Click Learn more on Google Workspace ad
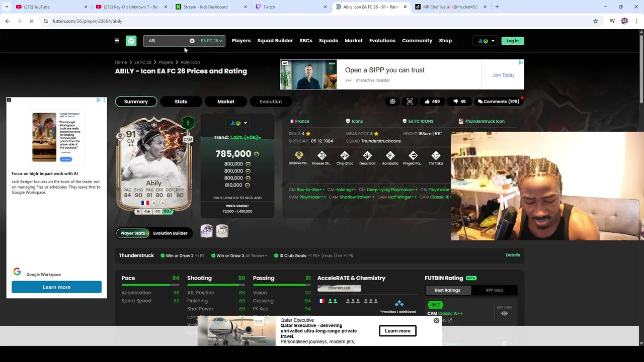The image size is (644, 362). [x=56, y=287]
